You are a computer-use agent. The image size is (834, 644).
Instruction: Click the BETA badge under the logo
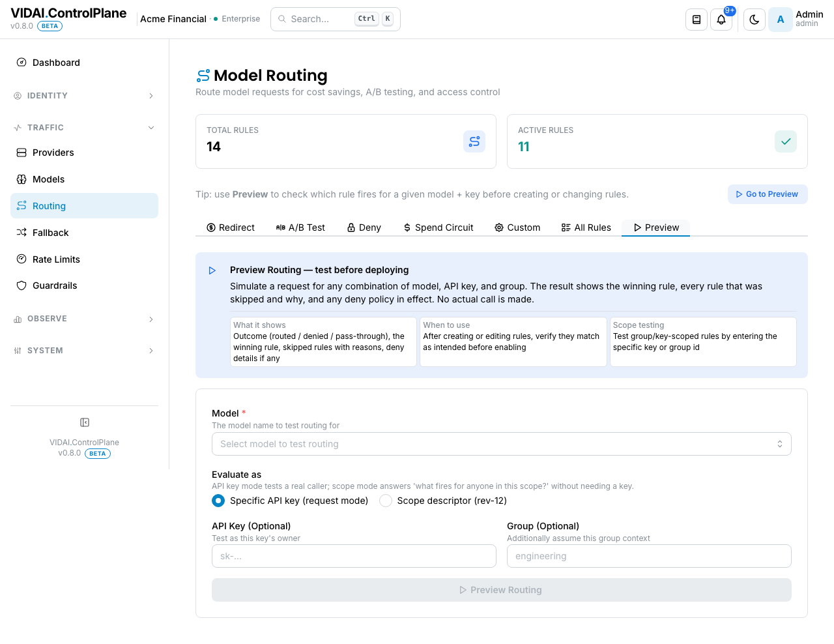pos(50,26)
